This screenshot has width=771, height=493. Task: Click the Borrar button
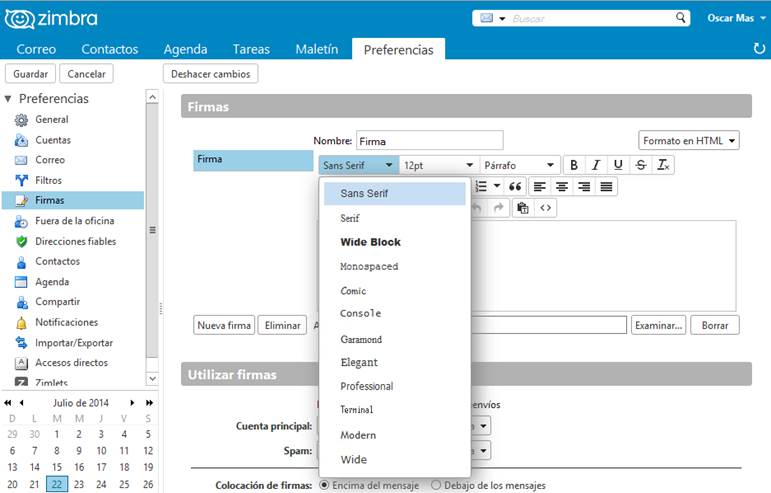pyautogui.click(x=714, y=325)
